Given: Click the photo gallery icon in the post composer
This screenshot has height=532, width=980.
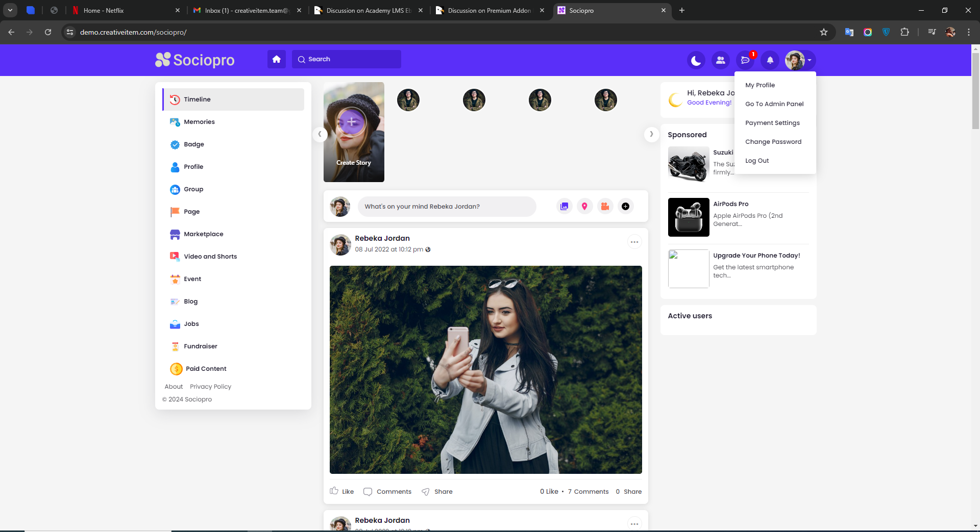Looking at the screenshot, I should 564,207.
